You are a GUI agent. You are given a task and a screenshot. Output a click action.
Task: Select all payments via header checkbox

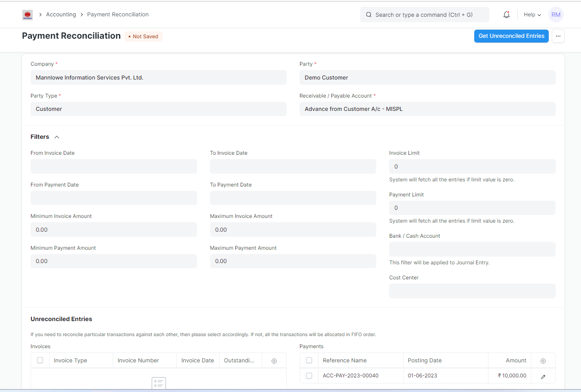(309, 360)
